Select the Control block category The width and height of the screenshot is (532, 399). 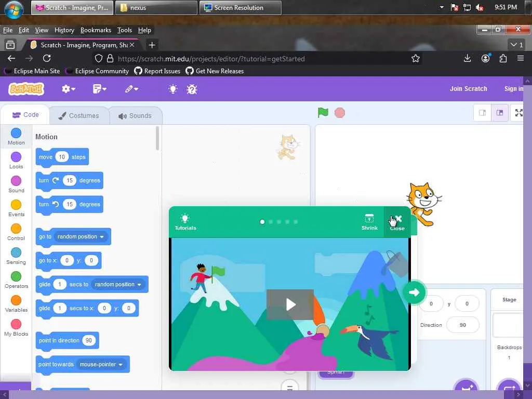[x=16, y=232]
